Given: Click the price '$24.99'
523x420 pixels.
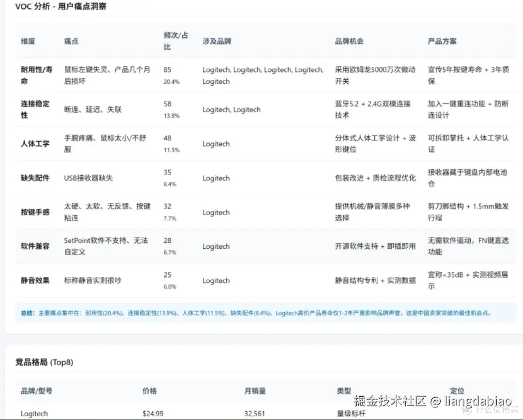Looking at the screenshot, I should click(153, 414).
